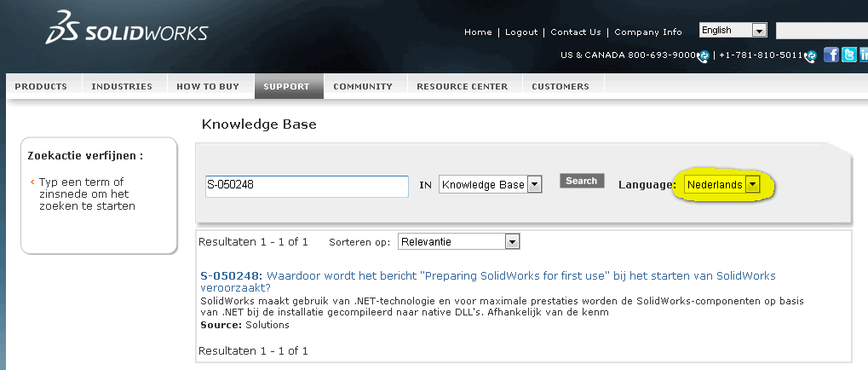The height and width of the screenshot is (370, 868).
Task: Expand the Knowledge Base search scope dropdown
Action: pos(490,184)
